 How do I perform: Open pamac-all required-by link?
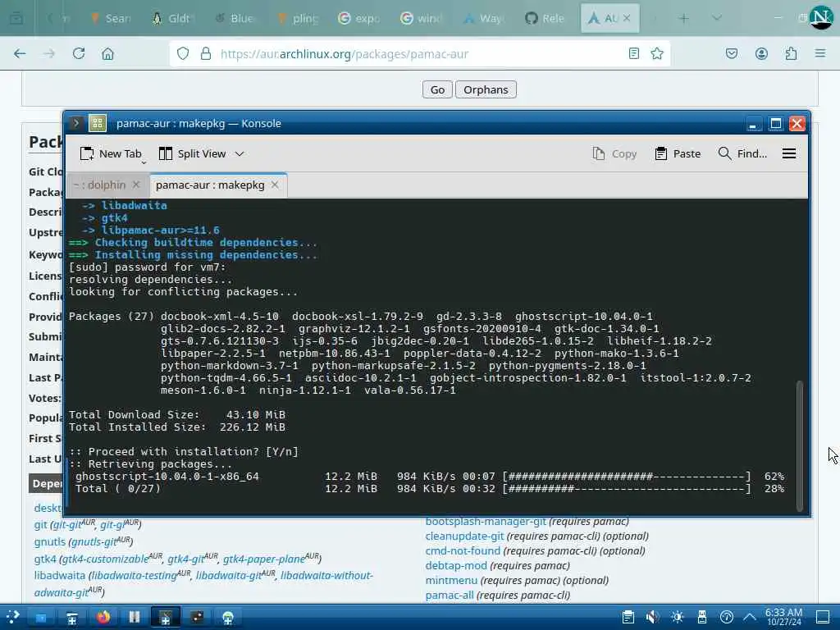coord(450,596)
